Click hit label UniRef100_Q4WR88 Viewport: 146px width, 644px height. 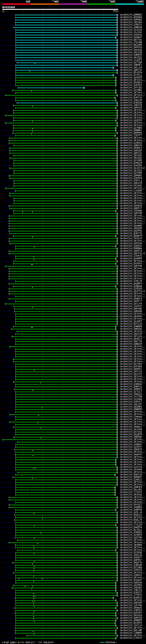click(x=131, y=326)
